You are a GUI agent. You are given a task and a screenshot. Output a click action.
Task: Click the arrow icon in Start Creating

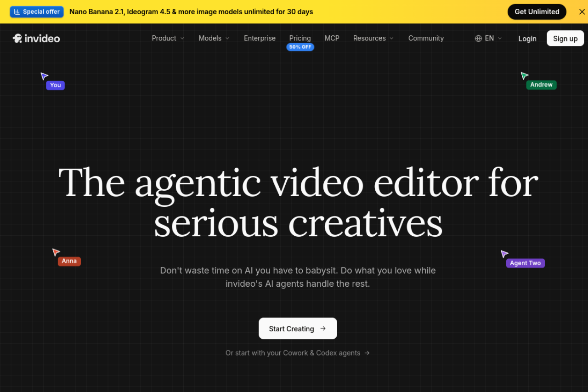323,329
